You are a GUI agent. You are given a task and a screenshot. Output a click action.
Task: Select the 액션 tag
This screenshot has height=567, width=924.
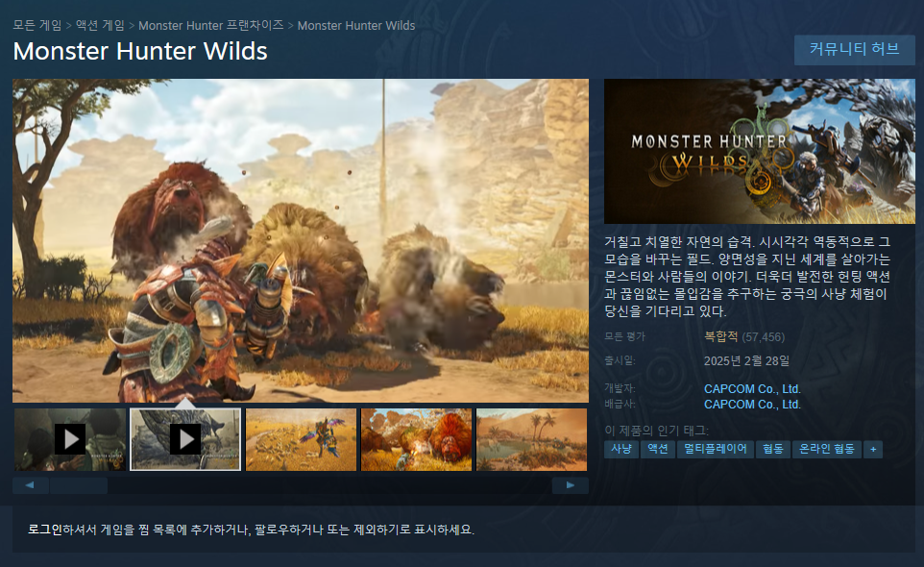coord(658,449)
